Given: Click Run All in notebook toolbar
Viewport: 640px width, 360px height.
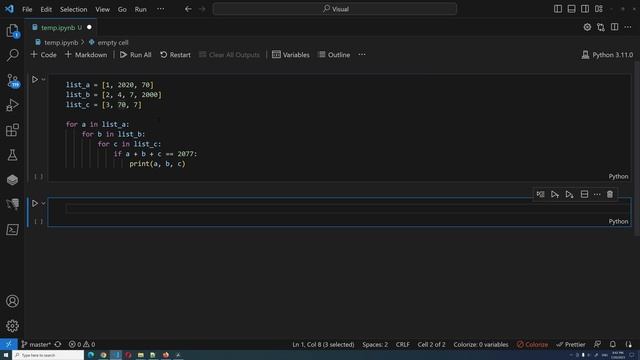Looking at the screenshot, I should (x=136, y=55).
